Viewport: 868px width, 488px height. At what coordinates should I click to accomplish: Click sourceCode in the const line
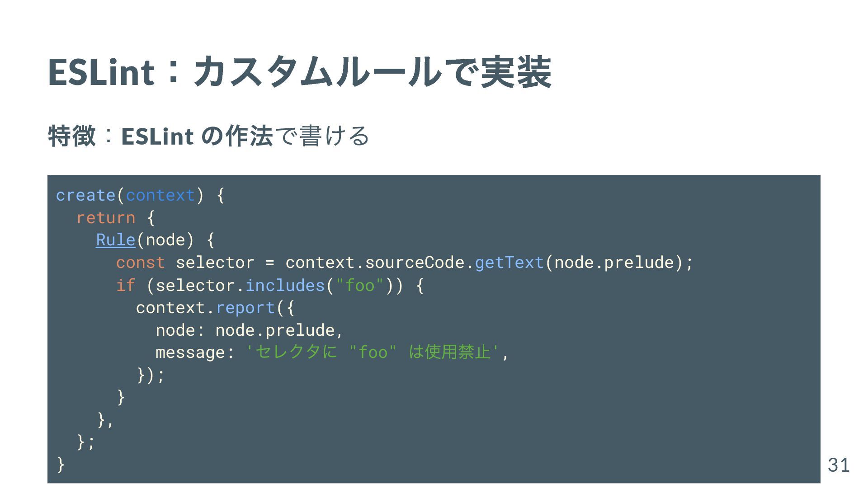tap(415, 263)
